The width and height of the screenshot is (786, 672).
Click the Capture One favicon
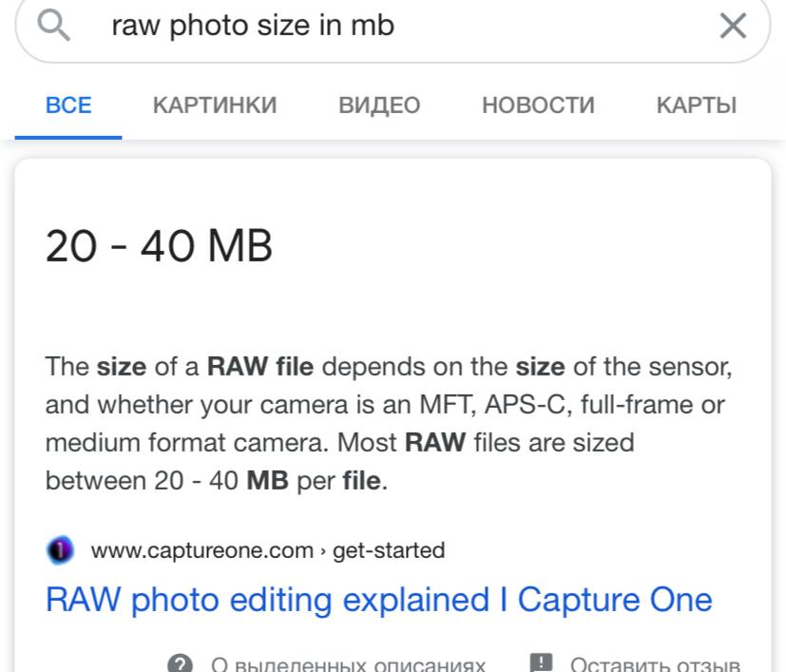(60, 549)
